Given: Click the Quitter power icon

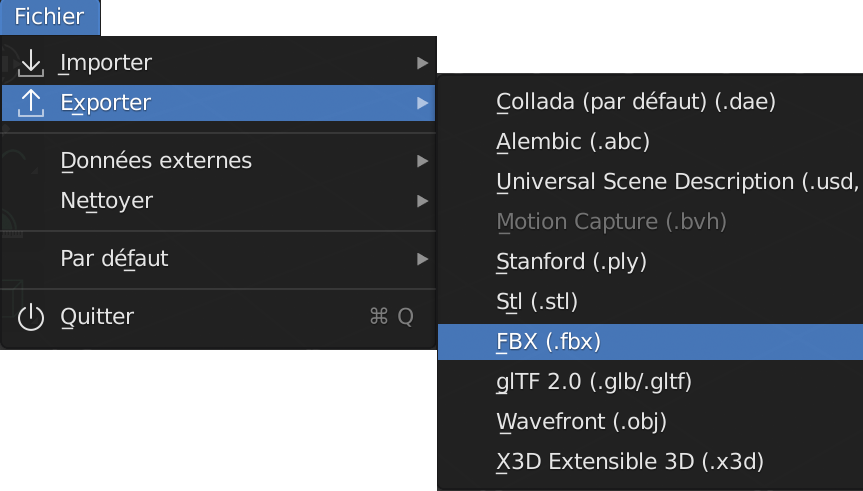Looking at the screenshot, I should [x=32, y=317].
